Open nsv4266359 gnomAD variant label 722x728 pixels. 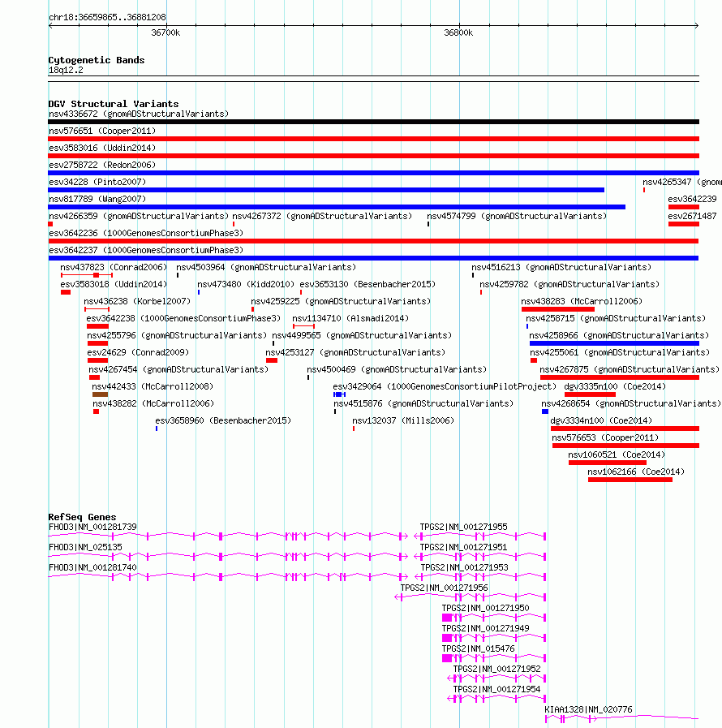coord(138,216)
